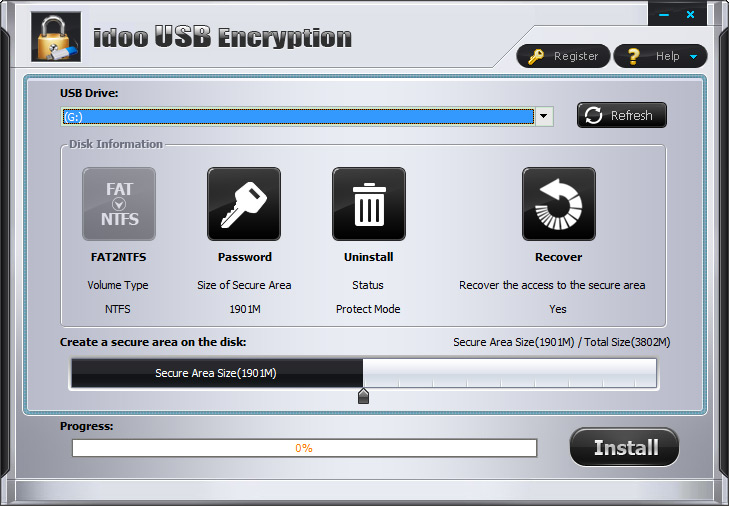Click the unfilled part of size slider
The height and width of the screenshot is (506, 729).
pos(510,374)
